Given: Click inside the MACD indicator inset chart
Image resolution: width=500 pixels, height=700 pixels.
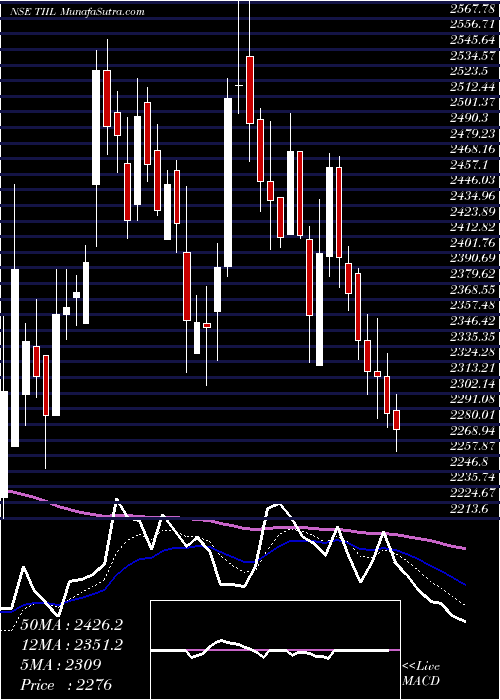Looking at the screenshot, I should (275, 650).
